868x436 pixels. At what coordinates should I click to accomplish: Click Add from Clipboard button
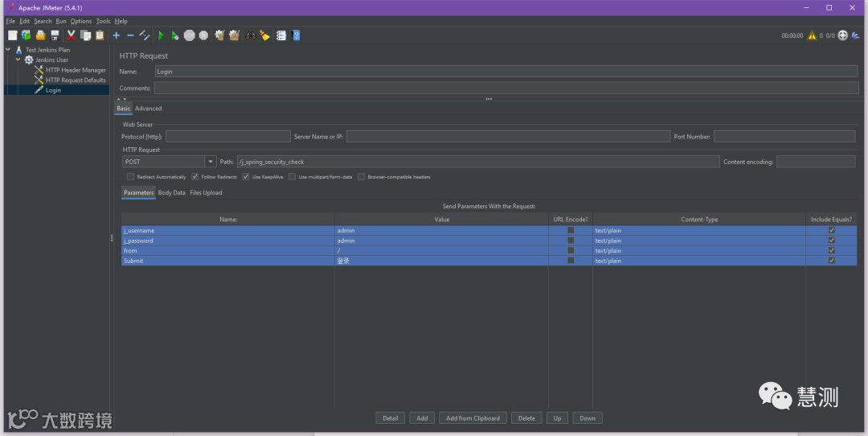point(473,418)
